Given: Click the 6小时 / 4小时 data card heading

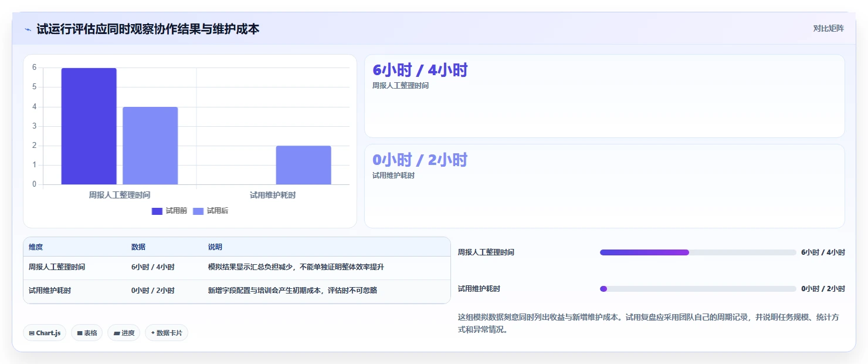Looking at the screenshot, I should pos(420,70).
